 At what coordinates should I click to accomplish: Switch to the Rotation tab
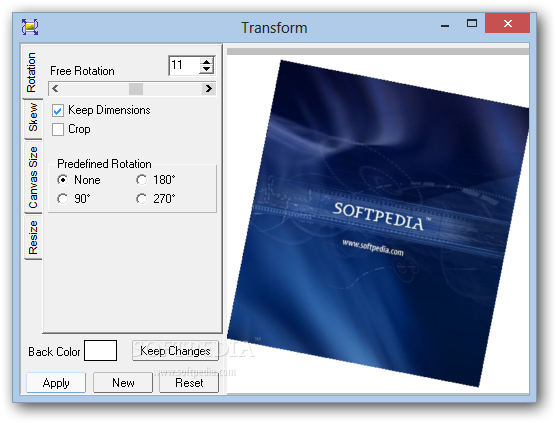[x=32, y=72]
